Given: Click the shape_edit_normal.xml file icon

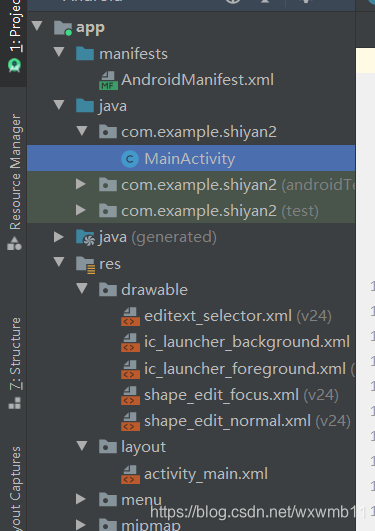Looking at the screenshot, I should (x=130, y=421).
